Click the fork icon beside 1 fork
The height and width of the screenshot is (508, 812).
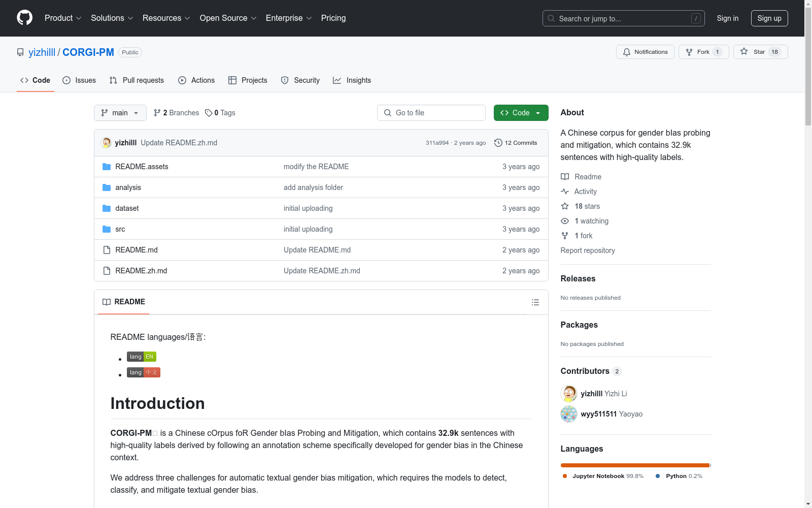point(565,236)
